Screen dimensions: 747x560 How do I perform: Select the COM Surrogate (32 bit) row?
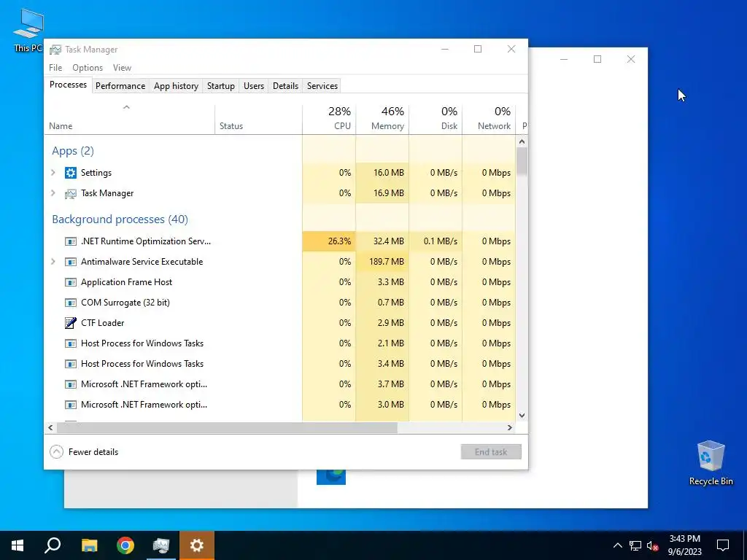tap(280, 303)
